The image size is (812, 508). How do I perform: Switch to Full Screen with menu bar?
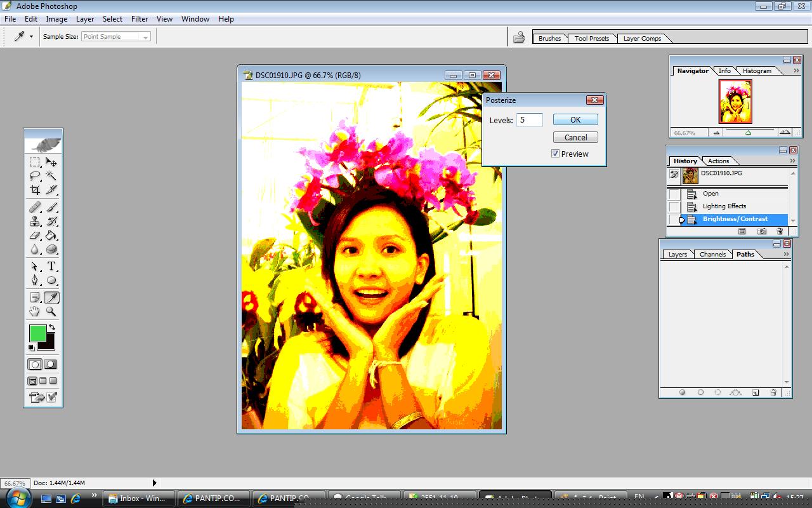(43, 381)
